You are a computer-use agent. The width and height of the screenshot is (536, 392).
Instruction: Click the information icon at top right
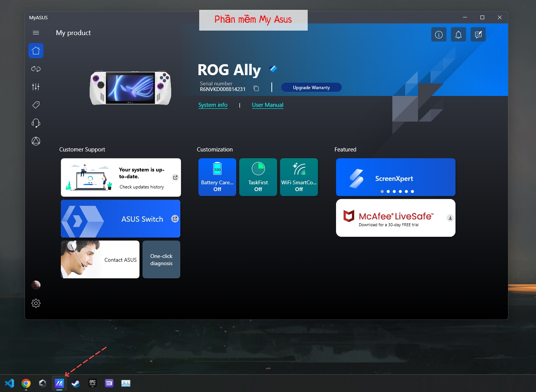click(x=439, y=35)
